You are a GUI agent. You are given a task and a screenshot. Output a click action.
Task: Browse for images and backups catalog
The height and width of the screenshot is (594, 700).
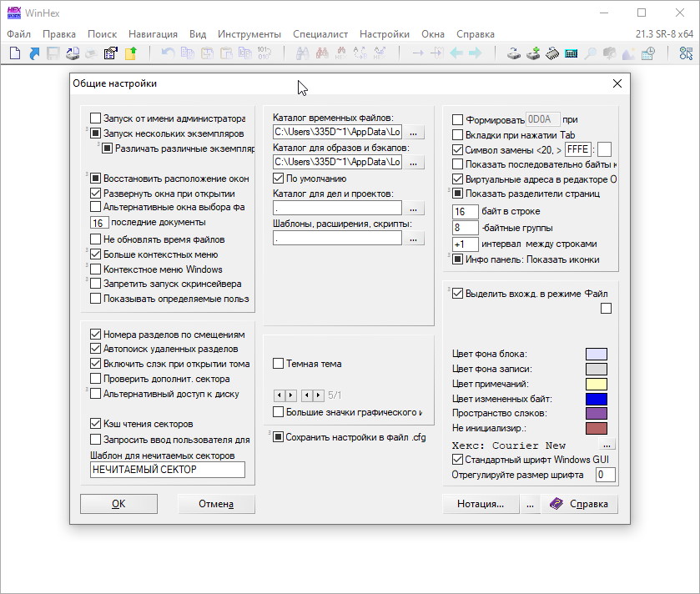click(413, 163)
